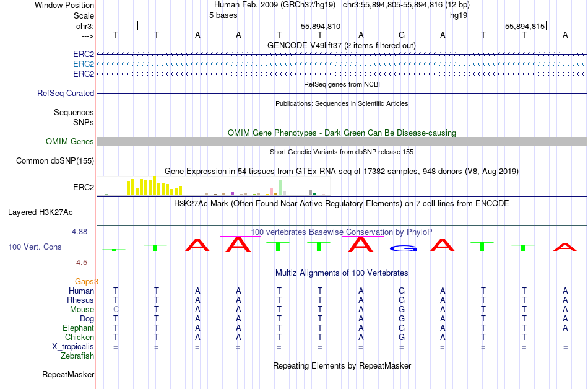Click the ---> sequence direction arrow label
Screen dimensions: 588x389
(87, 36)
